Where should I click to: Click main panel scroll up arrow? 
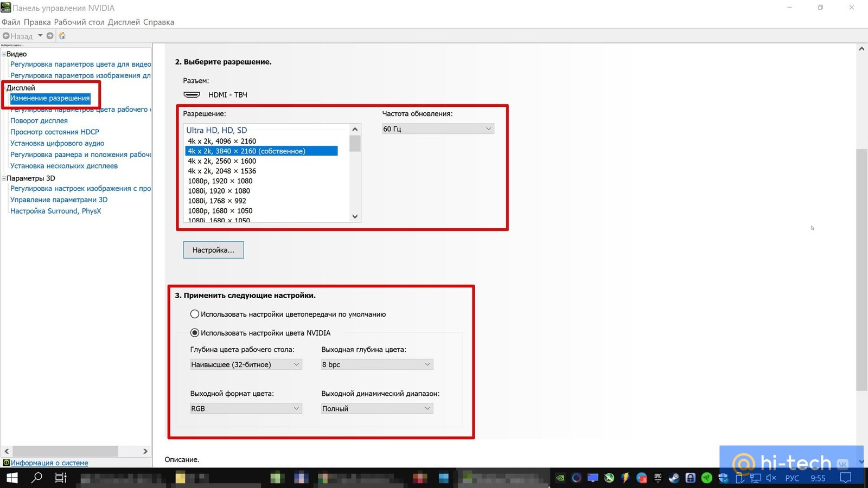[861, 49]
